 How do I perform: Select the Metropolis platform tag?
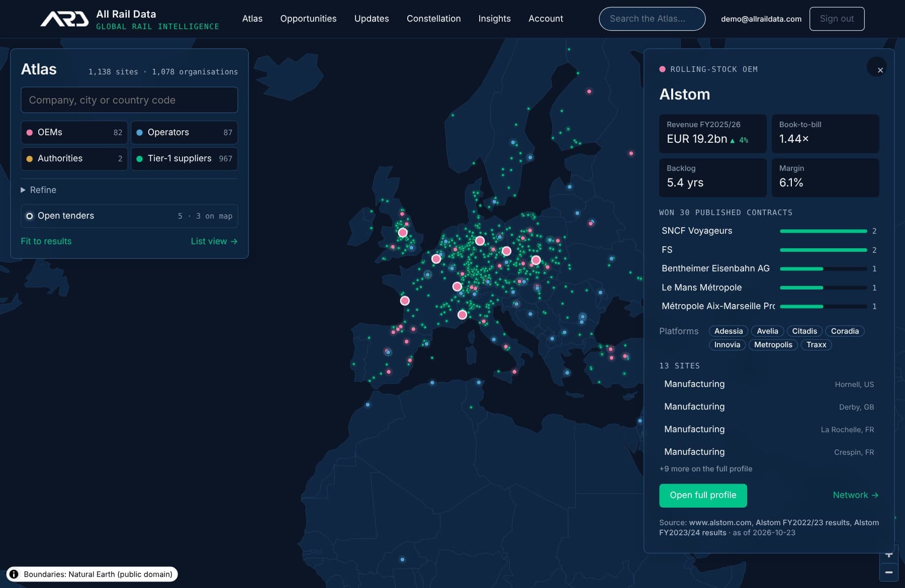click(x=773, y=345)
